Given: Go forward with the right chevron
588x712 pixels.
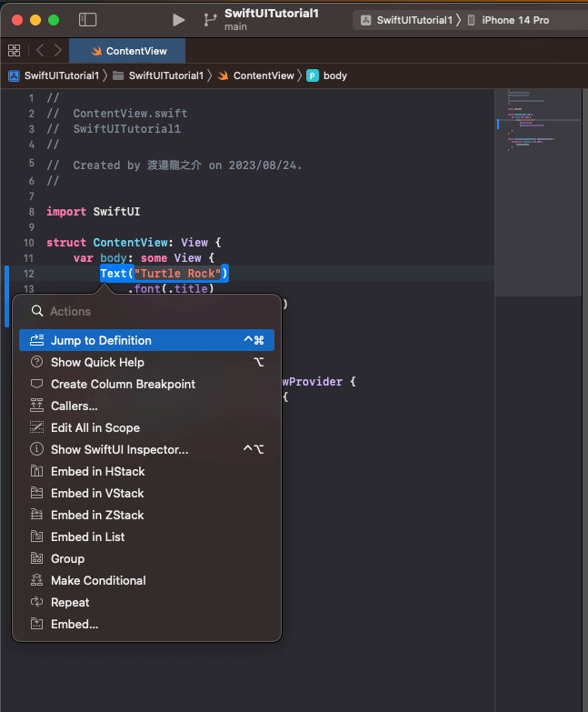Looking at the screenshot, I should point(57,50).
